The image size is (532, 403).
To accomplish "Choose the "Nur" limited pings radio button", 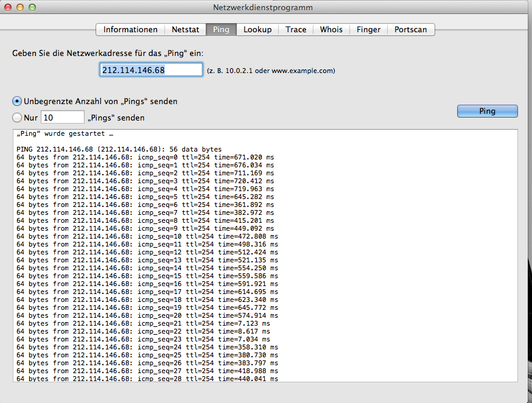I will point(17,117).
